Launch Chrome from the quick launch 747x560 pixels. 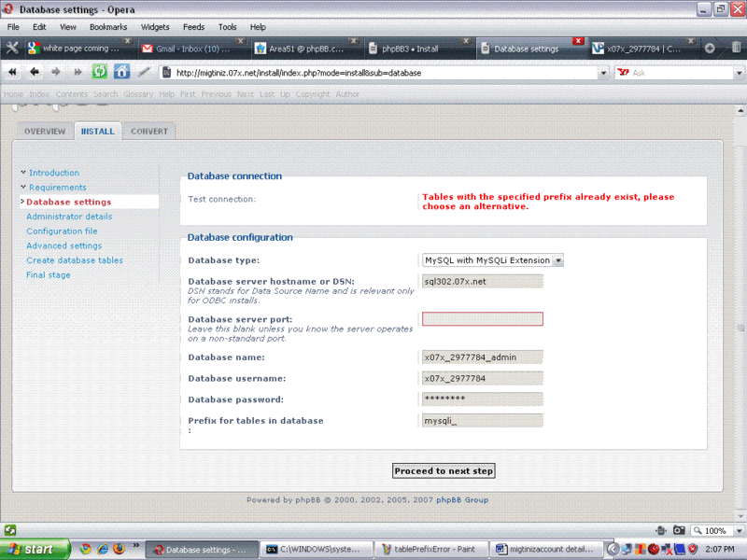85,549
